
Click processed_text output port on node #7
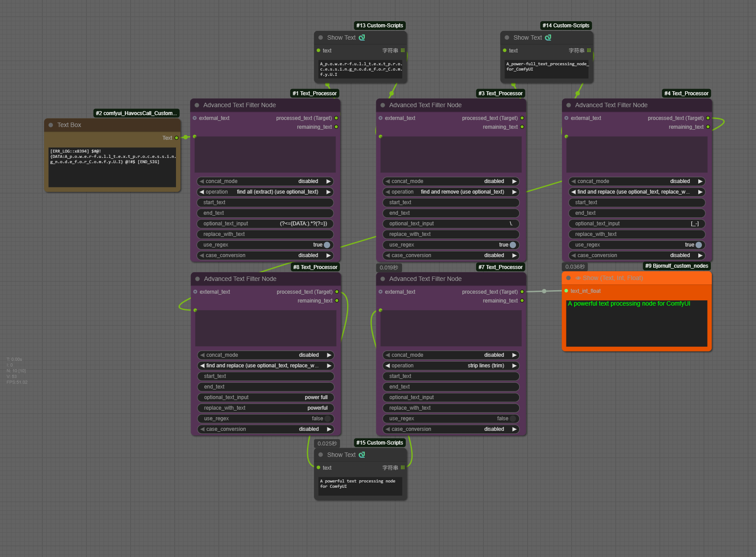522,292
